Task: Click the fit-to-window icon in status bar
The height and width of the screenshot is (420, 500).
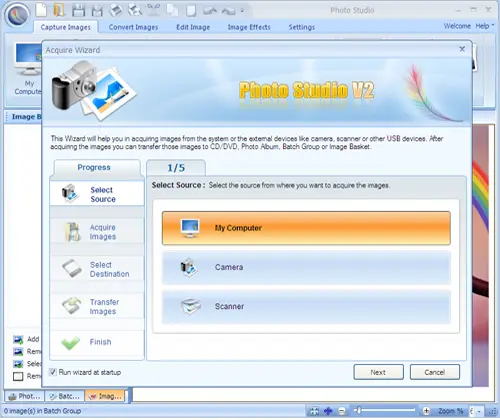Action: tap(314, 411)
